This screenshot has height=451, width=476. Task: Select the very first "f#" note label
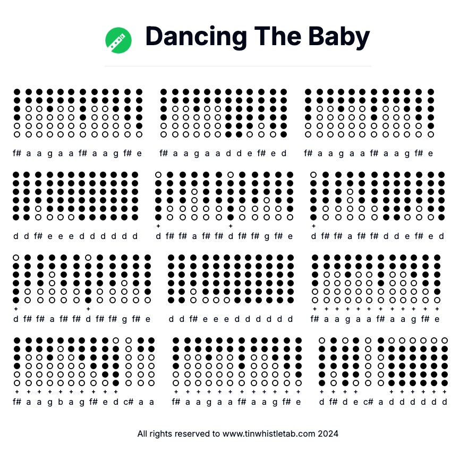click(17, 153)
